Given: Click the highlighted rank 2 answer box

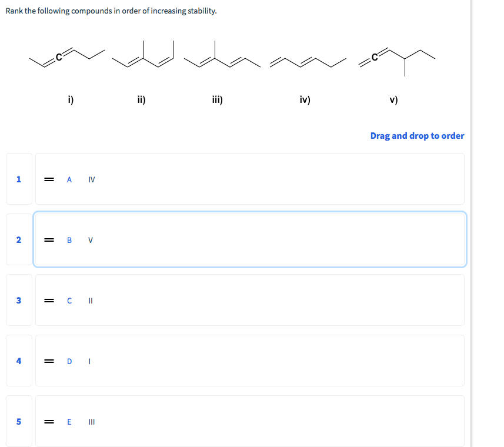Looking at the screenshot, I should point(250,240).
